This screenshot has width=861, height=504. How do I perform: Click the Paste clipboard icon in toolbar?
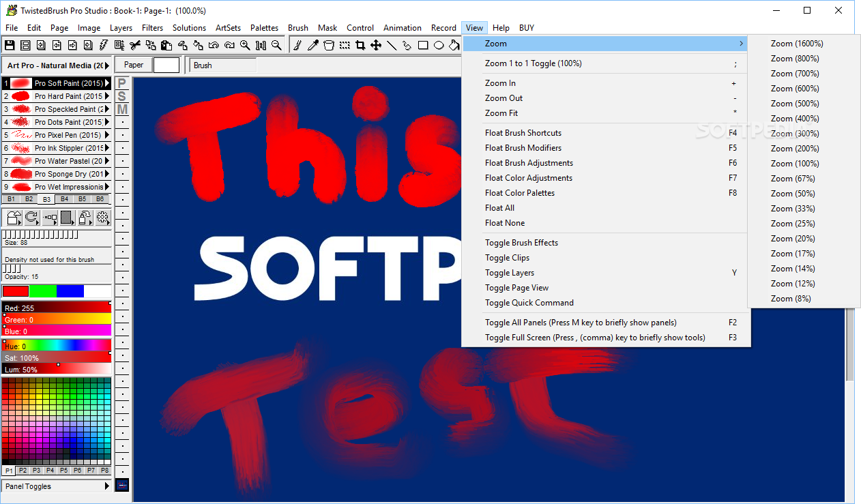(x=166, y=46)
